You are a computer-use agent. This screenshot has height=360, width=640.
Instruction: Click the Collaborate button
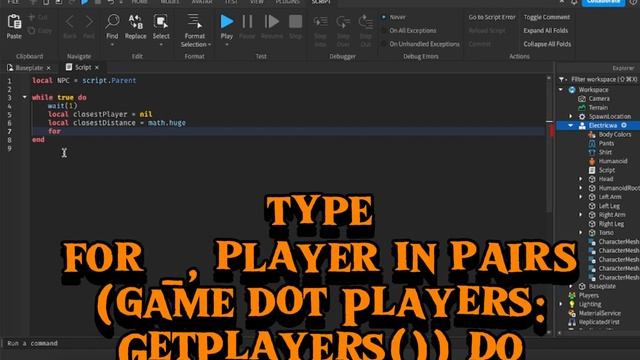pyautogui.click(x=603, y=2)
